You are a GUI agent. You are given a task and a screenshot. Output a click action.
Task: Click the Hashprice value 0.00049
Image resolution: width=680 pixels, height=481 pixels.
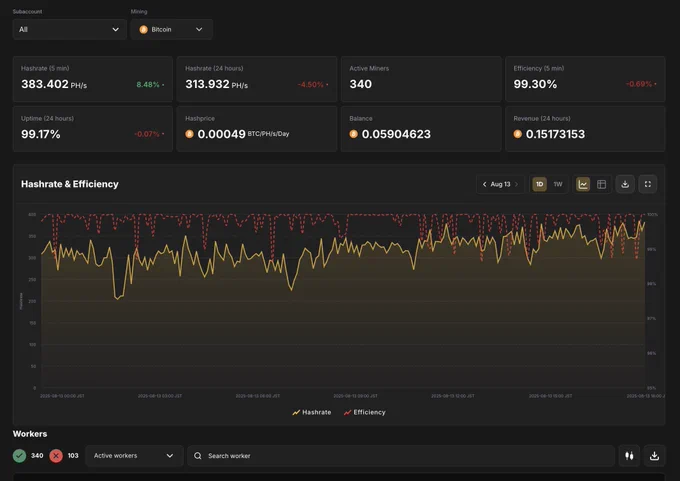click(221, 134)
